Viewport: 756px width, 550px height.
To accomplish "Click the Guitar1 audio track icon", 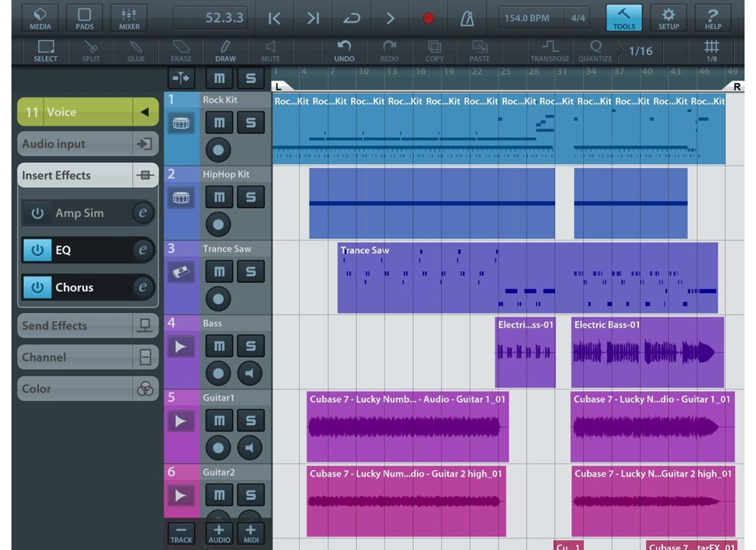I will tap(181, 421).
